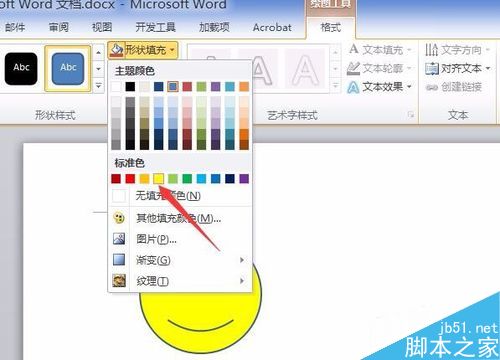Screen dimensions: 500x360
Task: Show the next row of shape styles
Action: click(99, 69)
